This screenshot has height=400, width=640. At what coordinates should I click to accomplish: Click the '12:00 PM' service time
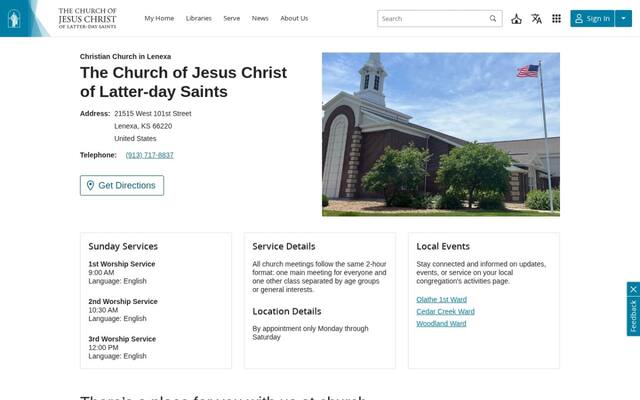pos(103,348)
